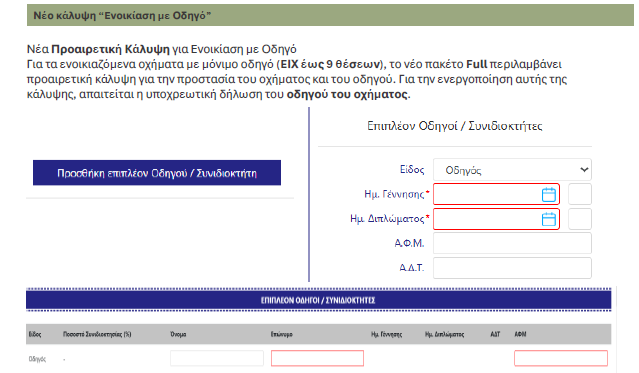639x373 pixels.
Task: Select small box beside Ημ. Γέννησης field
Action: 580,194
